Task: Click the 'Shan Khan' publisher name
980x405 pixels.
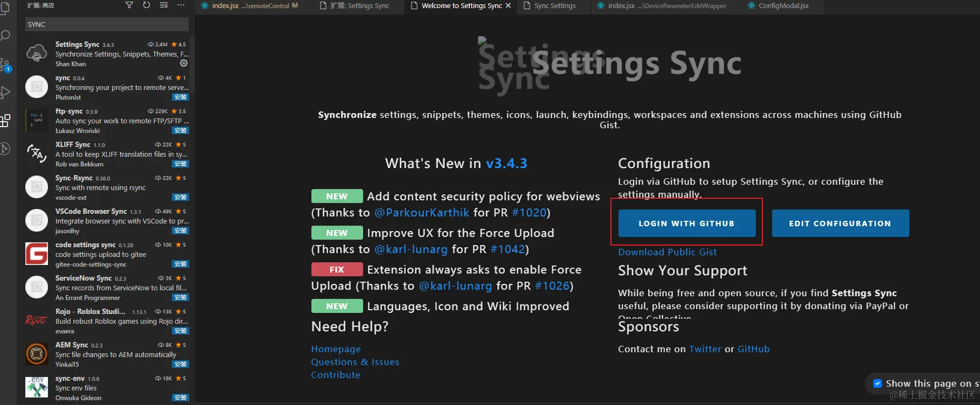Action: click(x=71, y=64)
